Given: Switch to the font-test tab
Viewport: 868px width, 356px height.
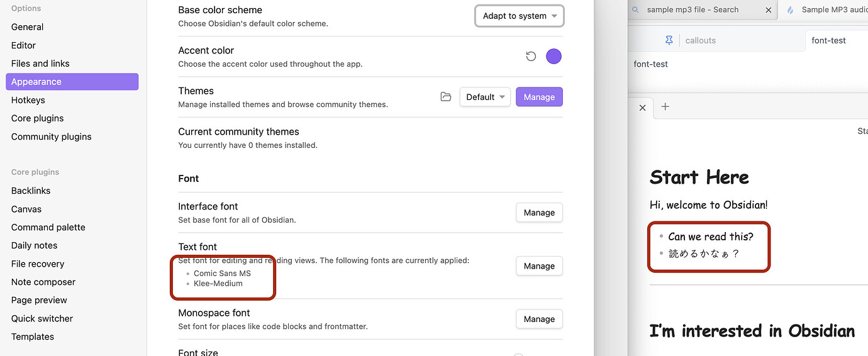Looking at the screenshot, I should click(837, 40).
